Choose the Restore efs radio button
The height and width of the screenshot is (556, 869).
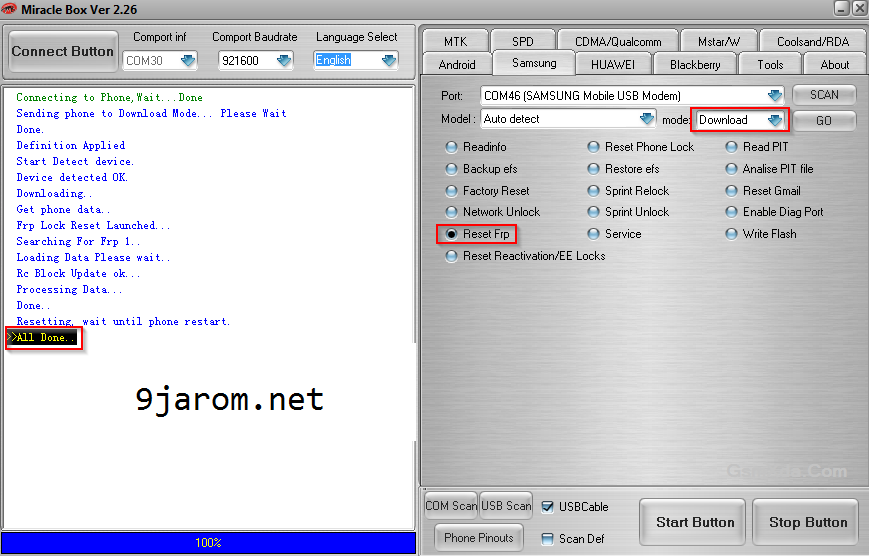point(594,169)
